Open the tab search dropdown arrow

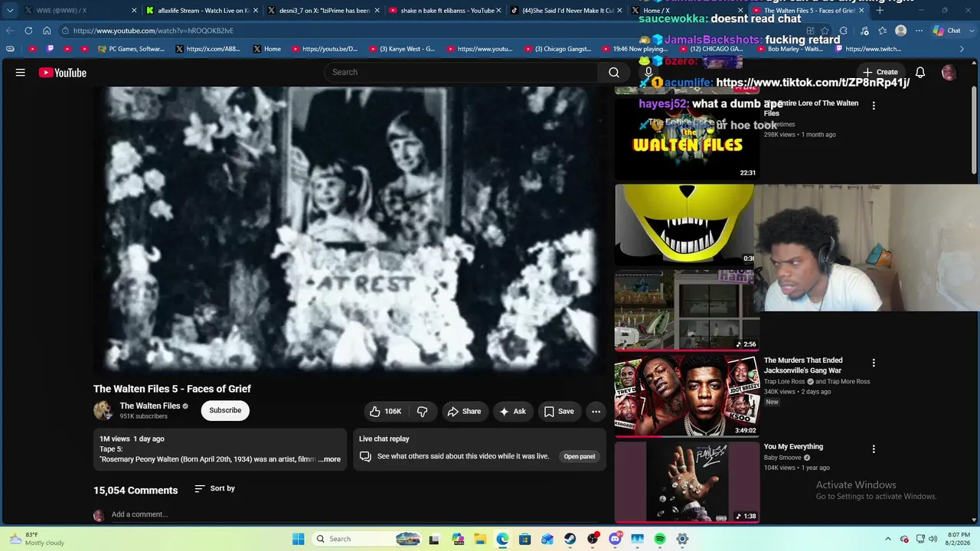(x=10, y=11)
